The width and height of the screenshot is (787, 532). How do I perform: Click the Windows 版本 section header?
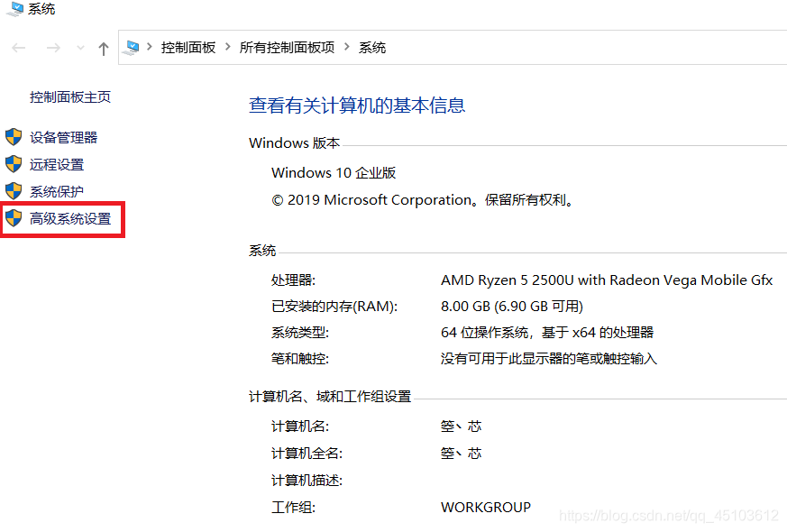pos(294,143)
